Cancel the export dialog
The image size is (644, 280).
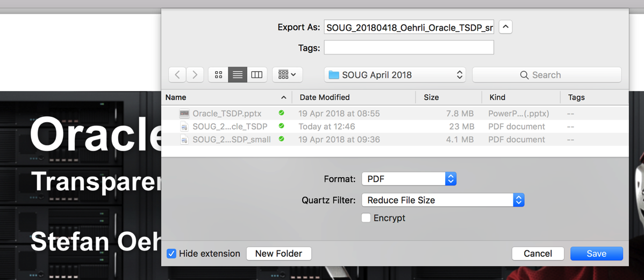pos(538,254)
